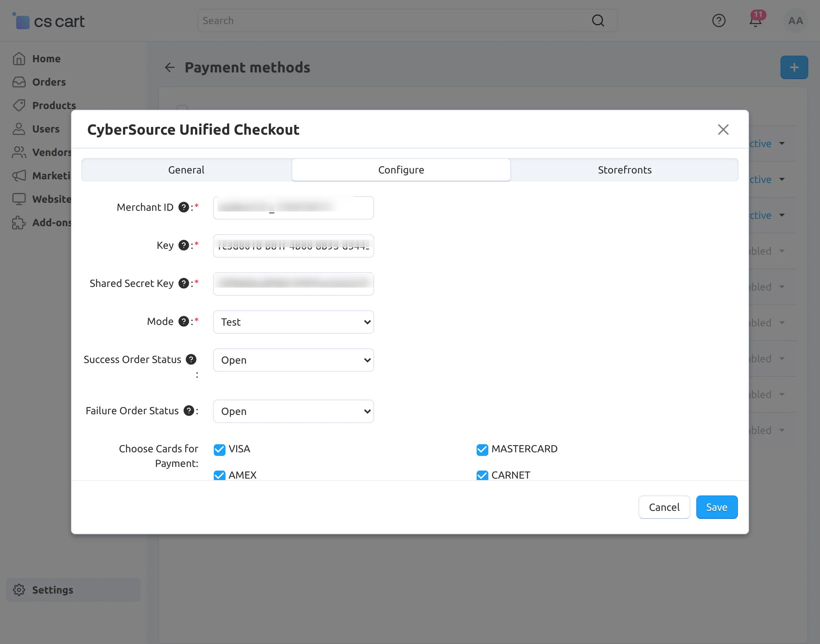Click the Vendors sidebar icon
Viewport: 820px width, 644px height.
[x=19, y=152]
